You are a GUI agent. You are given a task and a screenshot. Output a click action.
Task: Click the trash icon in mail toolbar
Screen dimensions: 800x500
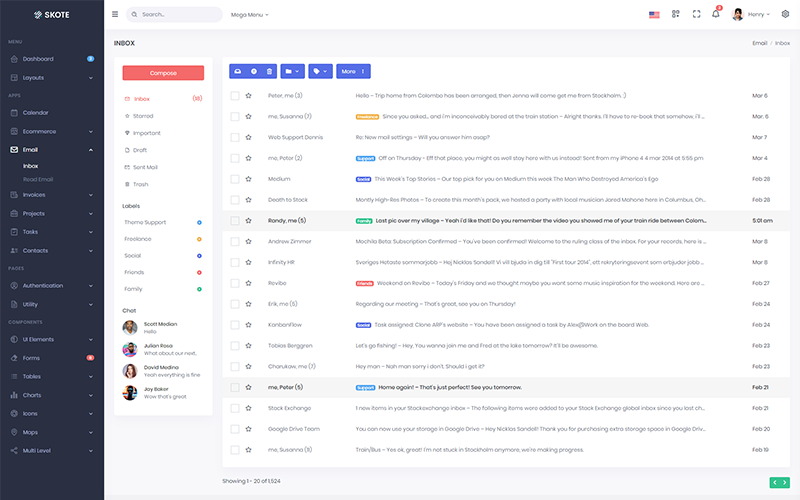click(269, 72)
